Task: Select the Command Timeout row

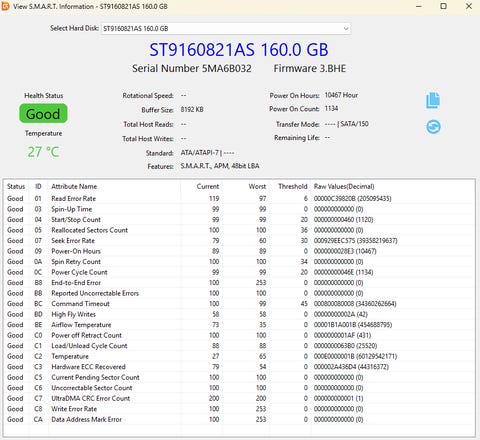Action: (239, 304)
